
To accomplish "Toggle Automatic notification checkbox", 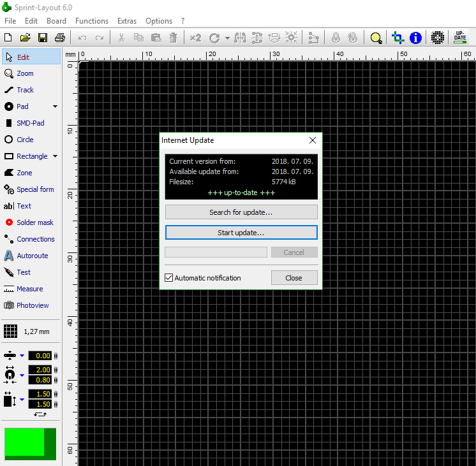I will (x=169, y=277).
